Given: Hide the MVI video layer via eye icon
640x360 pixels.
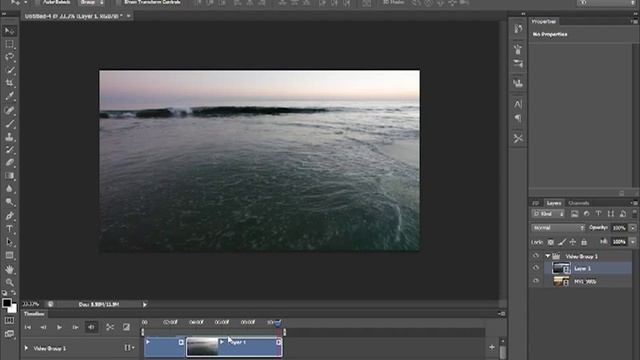Looking at the screenshot, I should [536, 281].
